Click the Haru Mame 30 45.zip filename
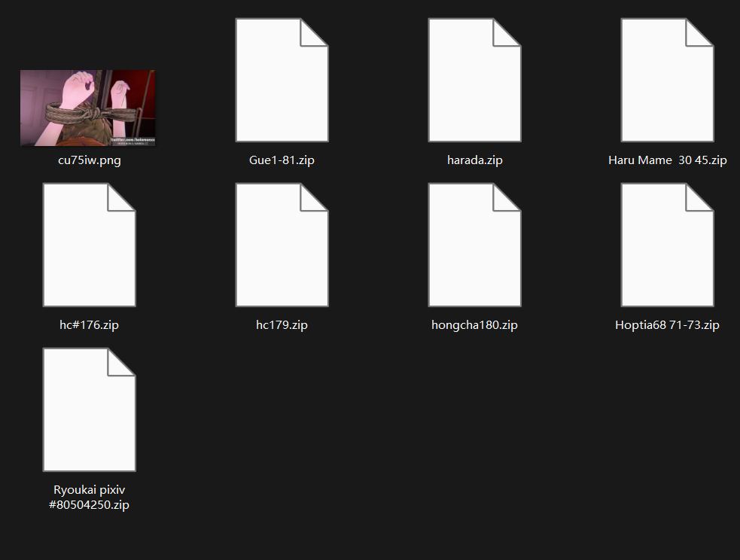The height and width of the screenshot is (560, 740). pyautogui.click(x=667, y=160)
